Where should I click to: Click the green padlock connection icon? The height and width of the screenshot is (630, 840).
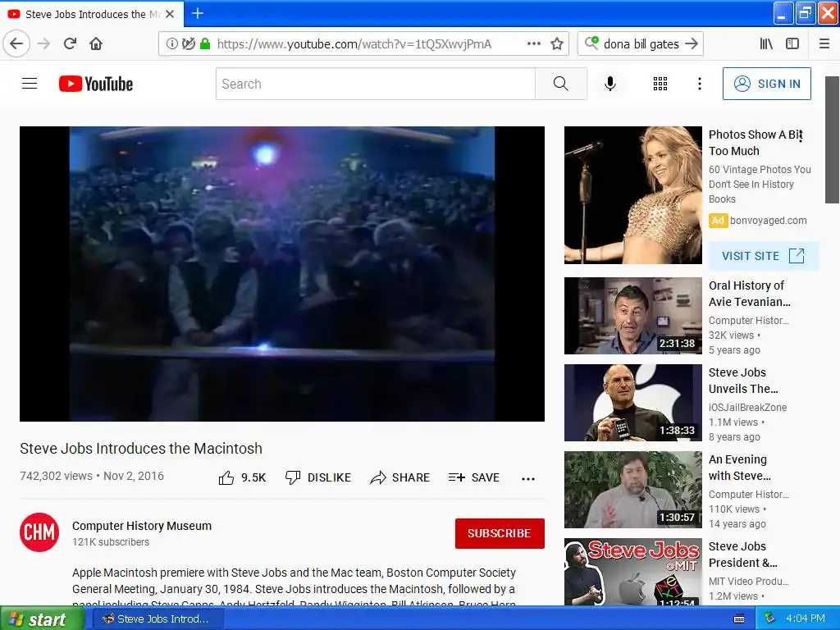pos(204,43)
